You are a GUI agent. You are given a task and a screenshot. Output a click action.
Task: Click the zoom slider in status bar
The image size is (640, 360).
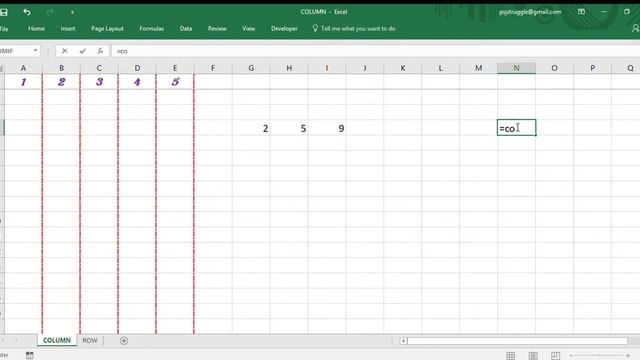point(599,356)
